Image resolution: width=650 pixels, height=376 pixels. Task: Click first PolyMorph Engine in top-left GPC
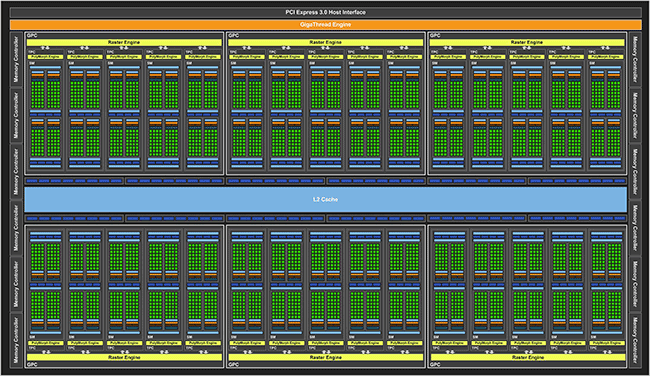tap(46, 57)
